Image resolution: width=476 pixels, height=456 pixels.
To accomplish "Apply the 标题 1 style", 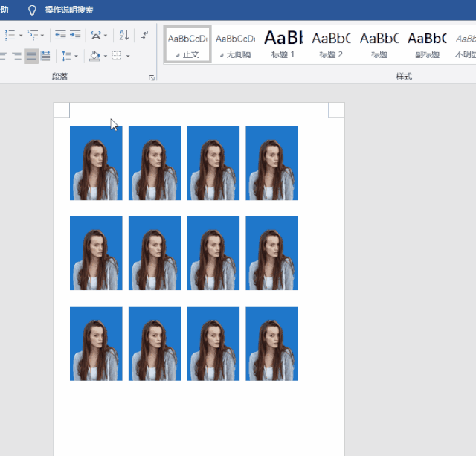I will [283, 45].
